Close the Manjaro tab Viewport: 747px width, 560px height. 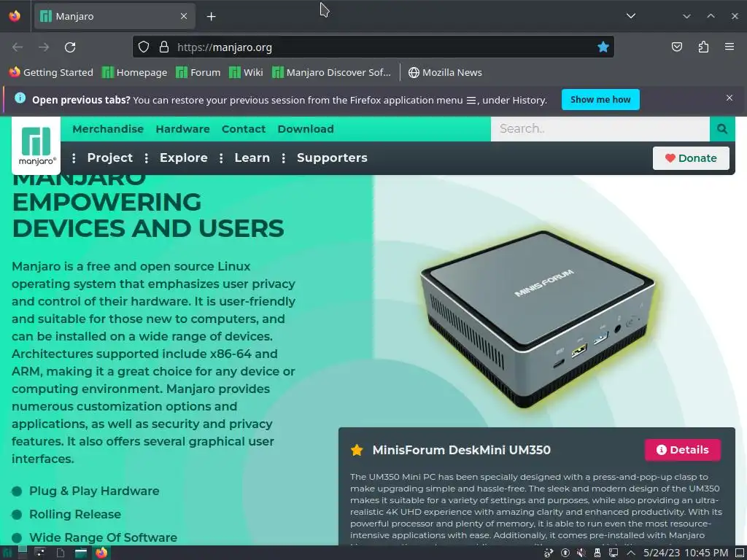pos(184,16)
